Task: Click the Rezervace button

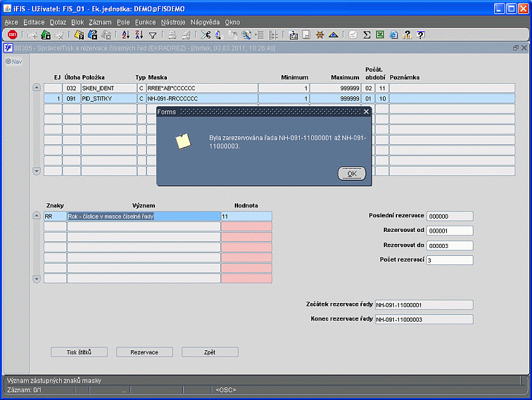Action: click(144, 352)
